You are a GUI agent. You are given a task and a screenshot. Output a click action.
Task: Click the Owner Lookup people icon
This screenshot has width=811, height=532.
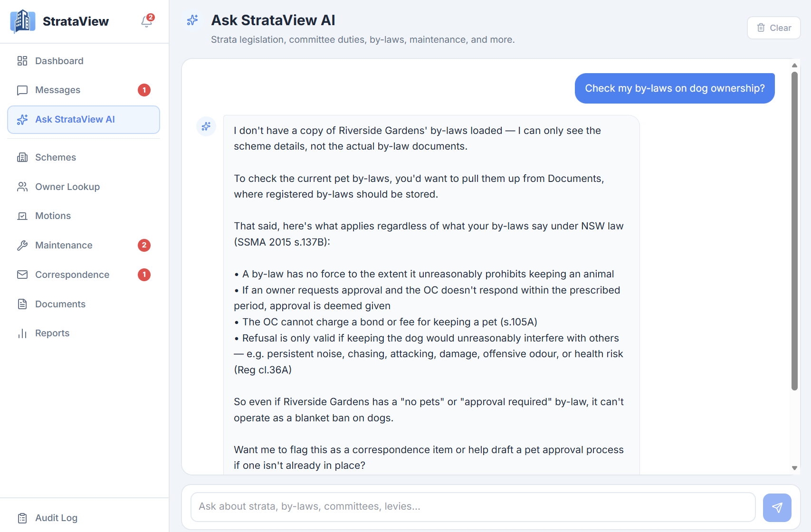pyautogui.click(x=22, y=187)
